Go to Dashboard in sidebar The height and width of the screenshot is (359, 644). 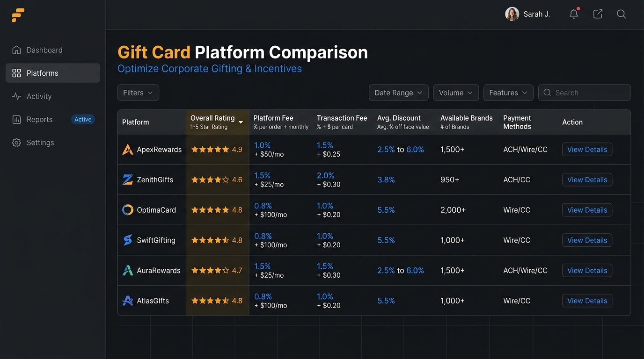[x=53, y=50]
